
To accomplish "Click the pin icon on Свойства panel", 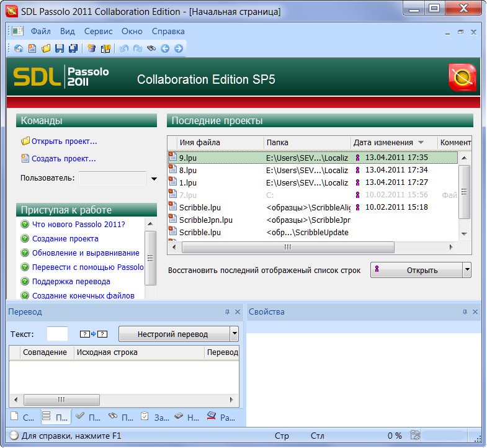I will coord(465,311).
